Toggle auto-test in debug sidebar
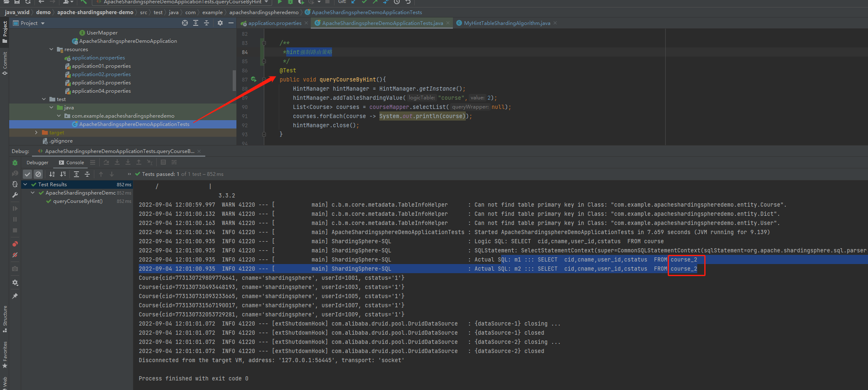The width and height of the screenshot is (868, 390). click(x=15, y=184)
